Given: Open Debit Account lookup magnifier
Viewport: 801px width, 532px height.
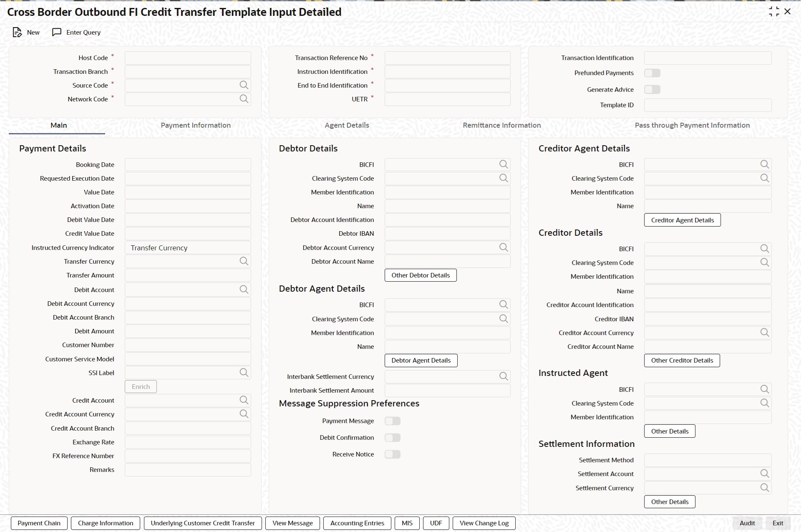Looking at the screenshot, I should (244, 290).
